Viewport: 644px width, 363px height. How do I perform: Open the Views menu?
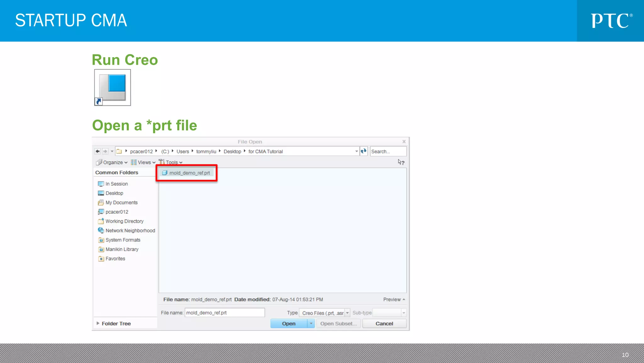(143, 162)
